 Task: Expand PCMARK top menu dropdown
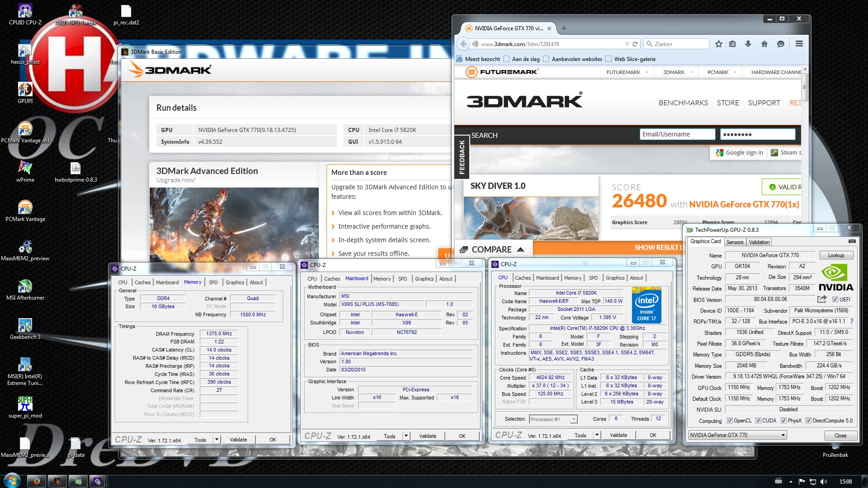click(x=735, y=72)
